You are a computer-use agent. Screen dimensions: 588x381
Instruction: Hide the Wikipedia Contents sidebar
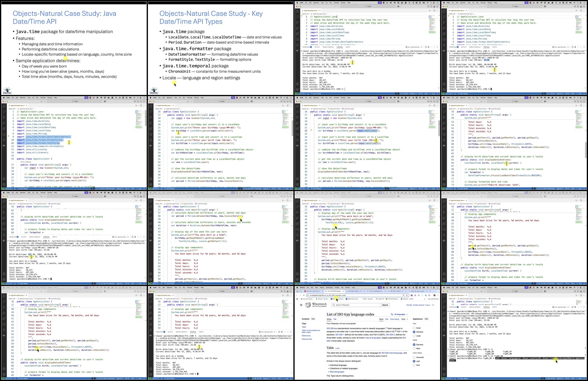(313, 319)
